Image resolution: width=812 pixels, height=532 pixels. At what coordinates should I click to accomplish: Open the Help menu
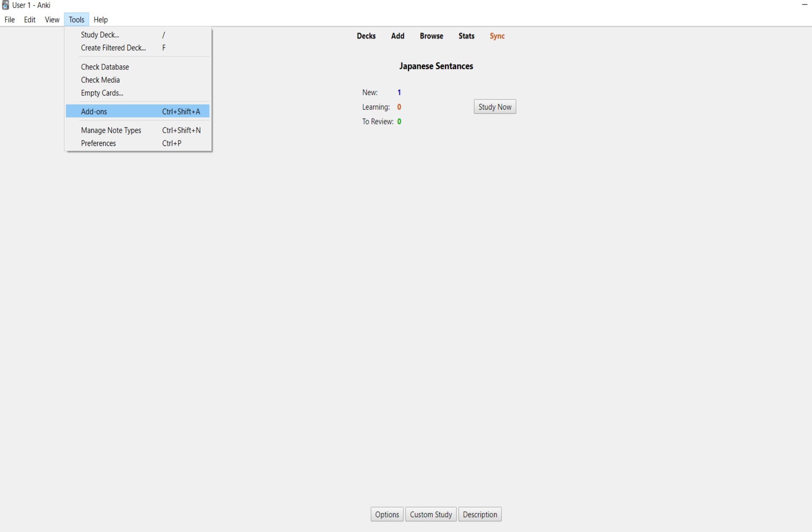[101, 20]
